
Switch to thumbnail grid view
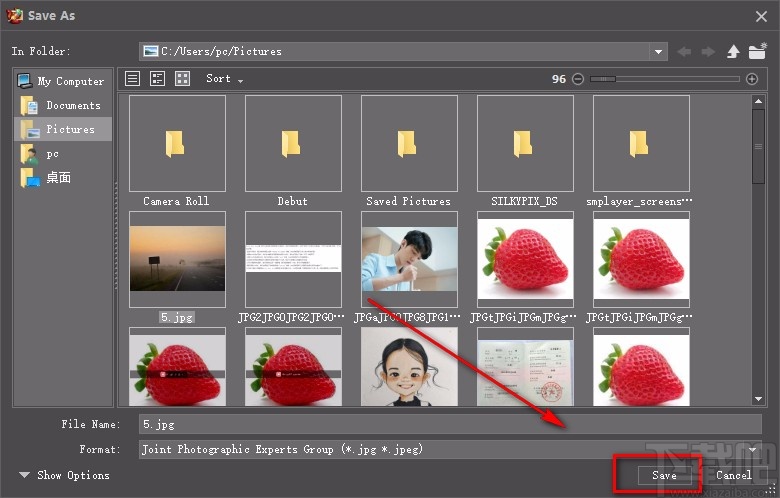[x=182, y=78]
